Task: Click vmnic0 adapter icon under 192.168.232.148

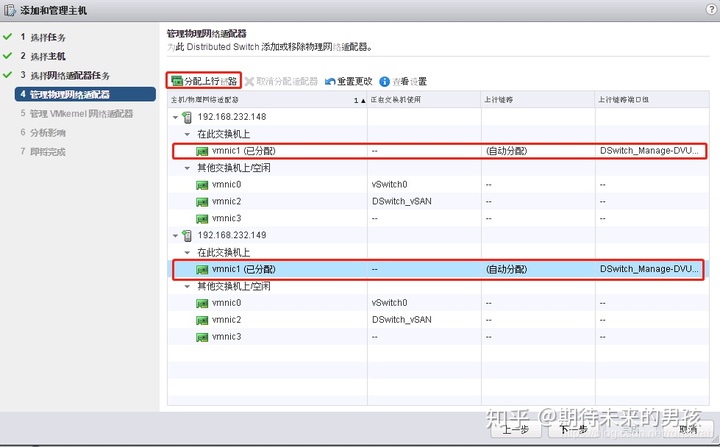Action: click(x=202, y=185)
